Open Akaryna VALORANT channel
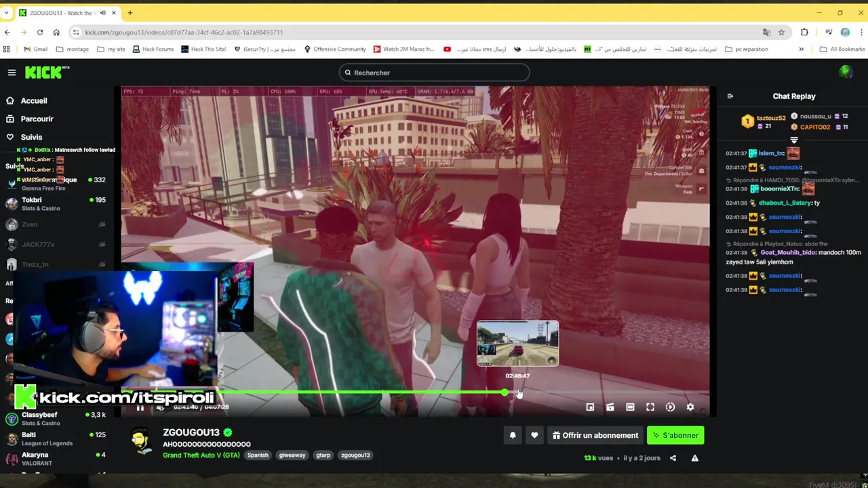This screenshot has width=868, height=488. point(57,459)
